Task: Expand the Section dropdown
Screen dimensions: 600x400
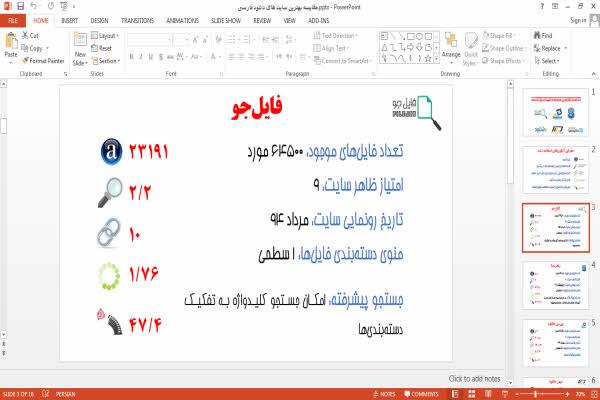Action: (106, 61)
